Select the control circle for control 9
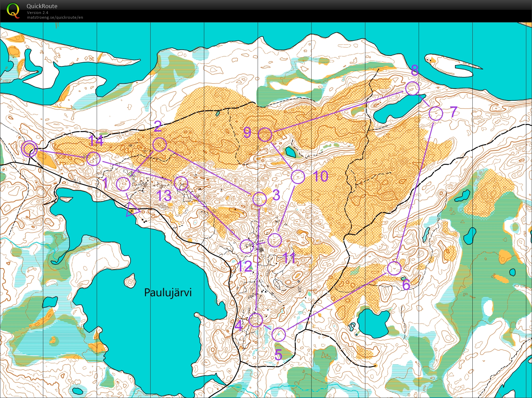This screenshot has height=398, width=532. (x=265, y=135)
